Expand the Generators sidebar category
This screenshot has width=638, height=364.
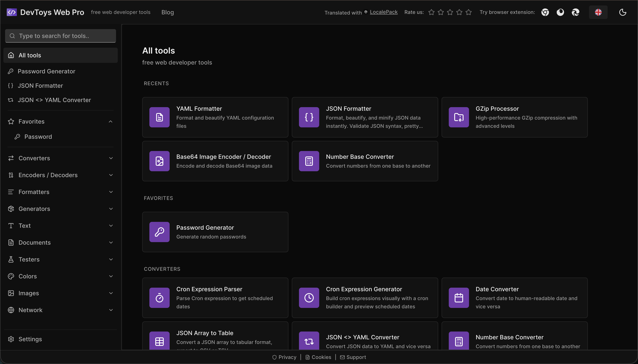coord(111,209)
